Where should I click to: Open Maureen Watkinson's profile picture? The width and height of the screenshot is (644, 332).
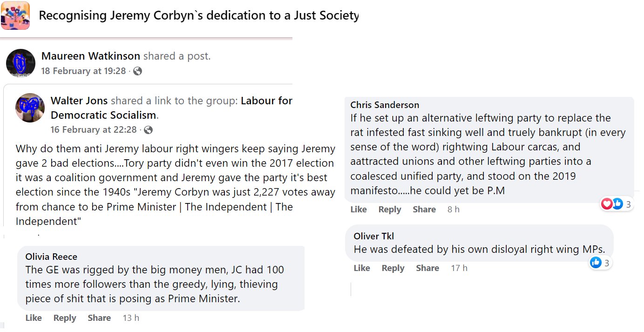[20, 63]
